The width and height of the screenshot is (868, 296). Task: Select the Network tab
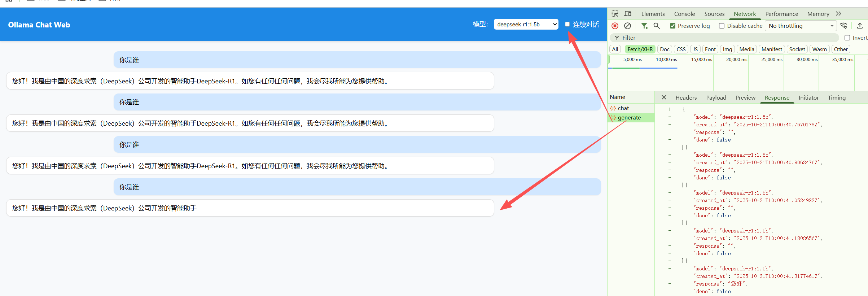745,14
